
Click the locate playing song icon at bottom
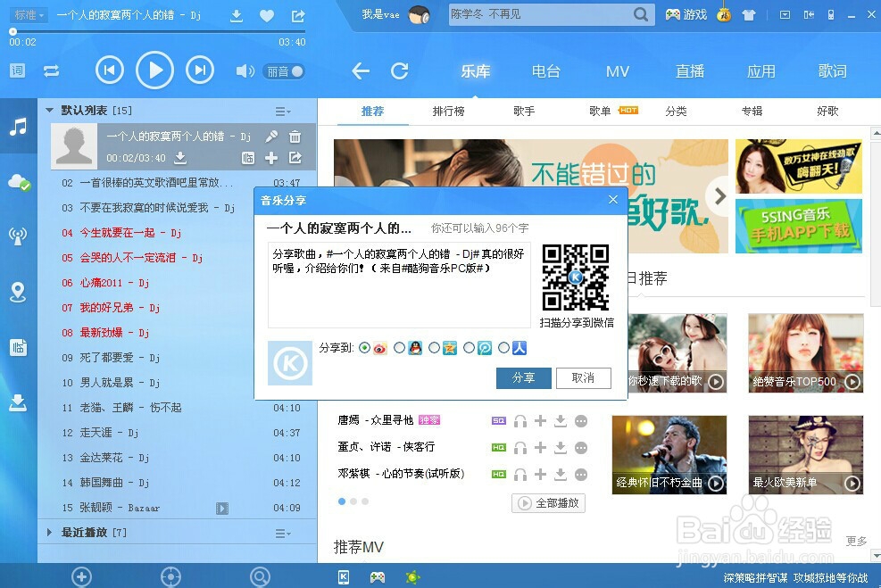(170, 576)
